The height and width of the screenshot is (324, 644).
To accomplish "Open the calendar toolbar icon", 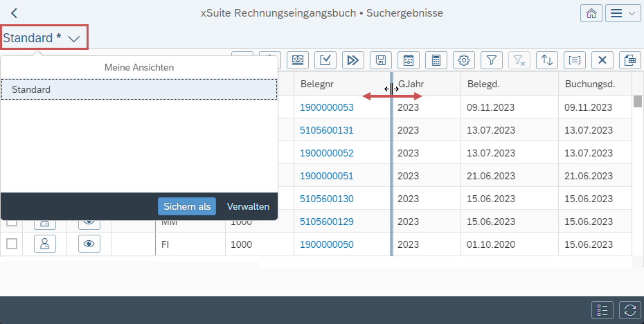I will pos(409,60).
